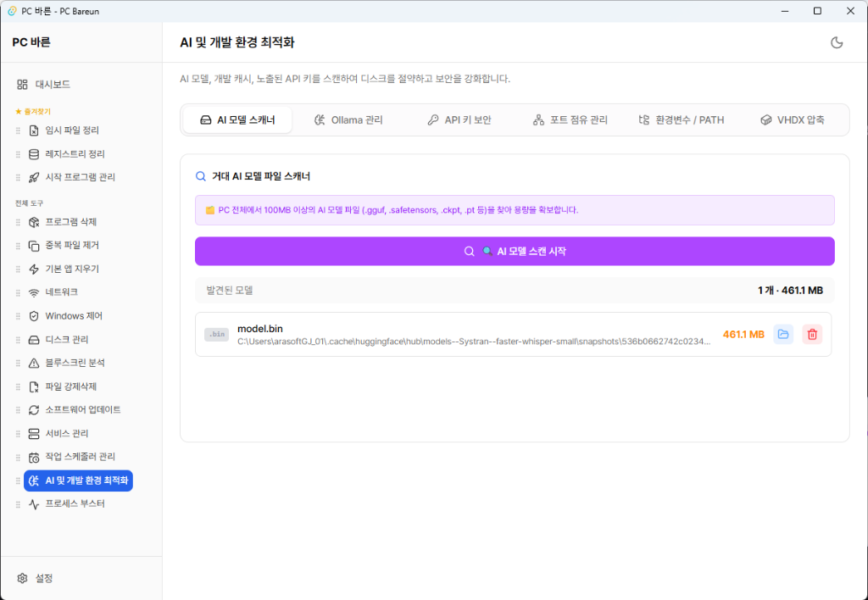
Task: Click the 서비스 관리 server icon
Action: [x=34, y=433]
